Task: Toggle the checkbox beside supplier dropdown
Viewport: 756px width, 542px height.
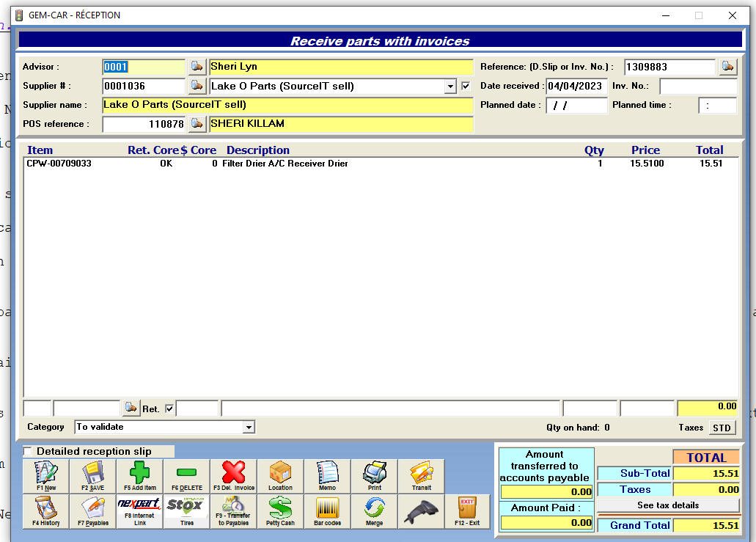Action: tap(466, 86)
